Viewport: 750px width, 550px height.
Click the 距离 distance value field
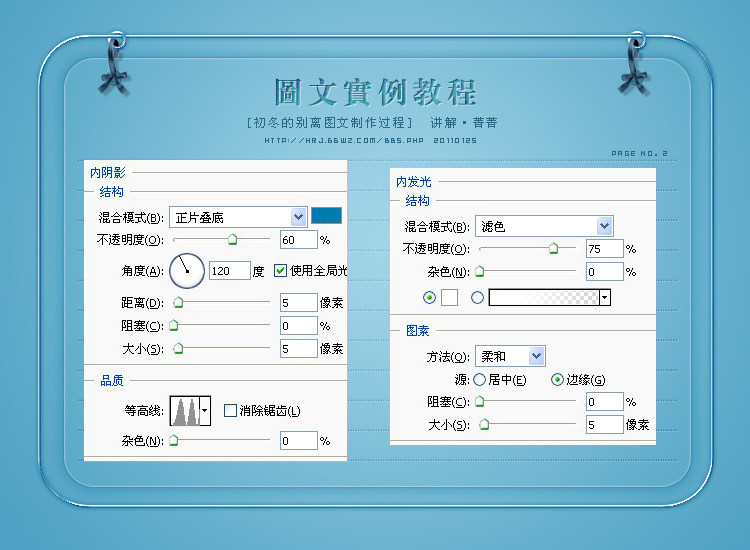click(298, 302)
